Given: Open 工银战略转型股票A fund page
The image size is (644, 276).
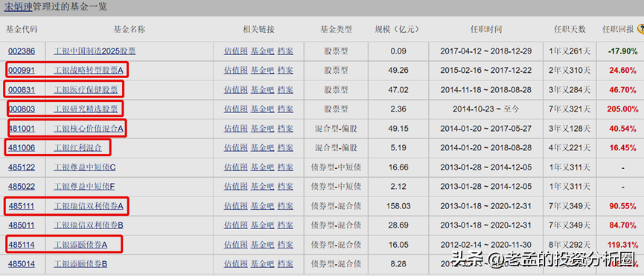Looking at the screenshot, I should click(89, 71).
